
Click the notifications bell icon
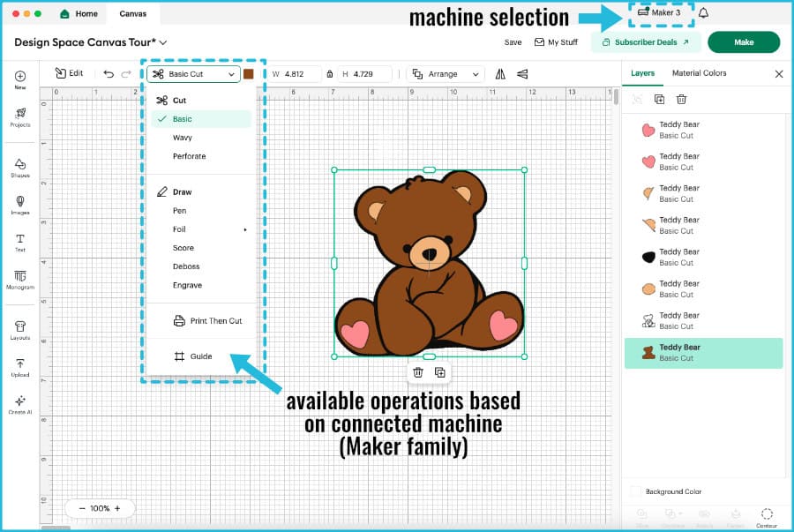(x=703, y=12)
